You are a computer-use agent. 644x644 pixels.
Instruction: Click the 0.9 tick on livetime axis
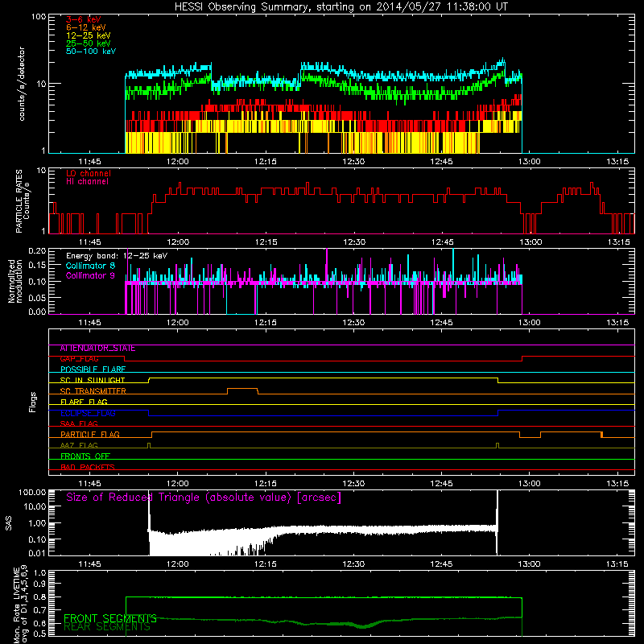(39, 584)
